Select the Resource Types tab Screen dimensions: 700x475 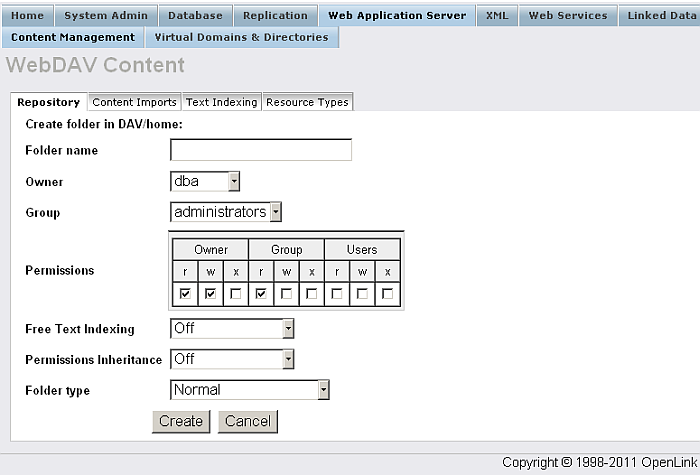(x=307, y=102)
